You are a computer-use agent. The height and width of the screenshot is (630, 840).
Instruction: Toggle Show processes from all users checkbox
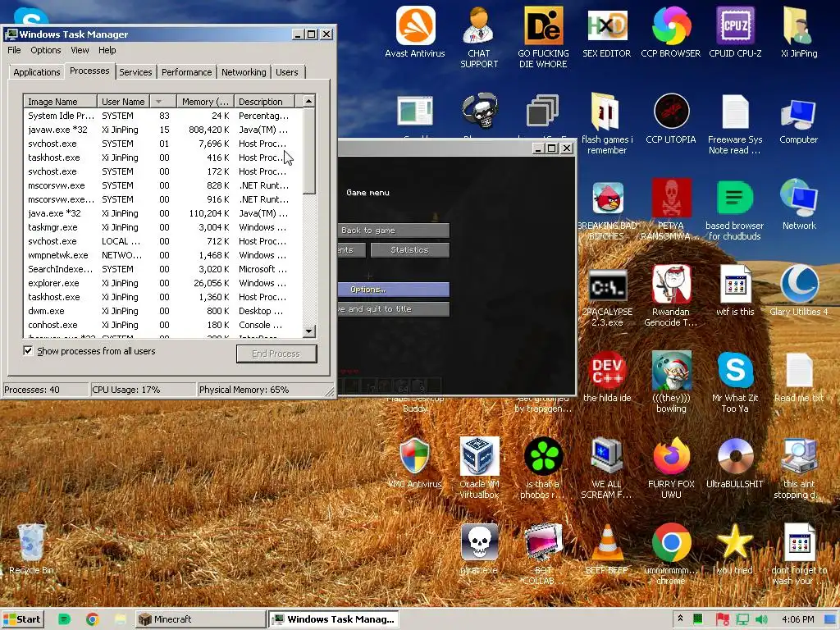[x=28, y=351]
